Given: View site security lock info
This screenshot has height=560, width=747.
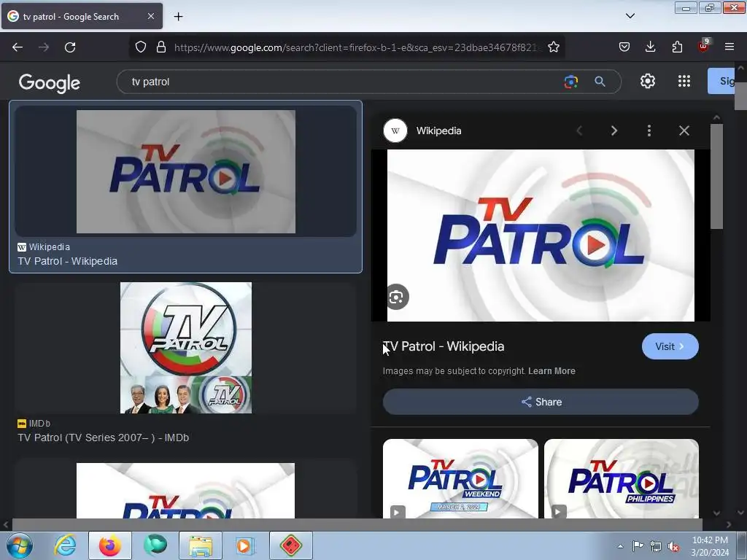Looking at the screenshot, I should (x=161, y=47).
